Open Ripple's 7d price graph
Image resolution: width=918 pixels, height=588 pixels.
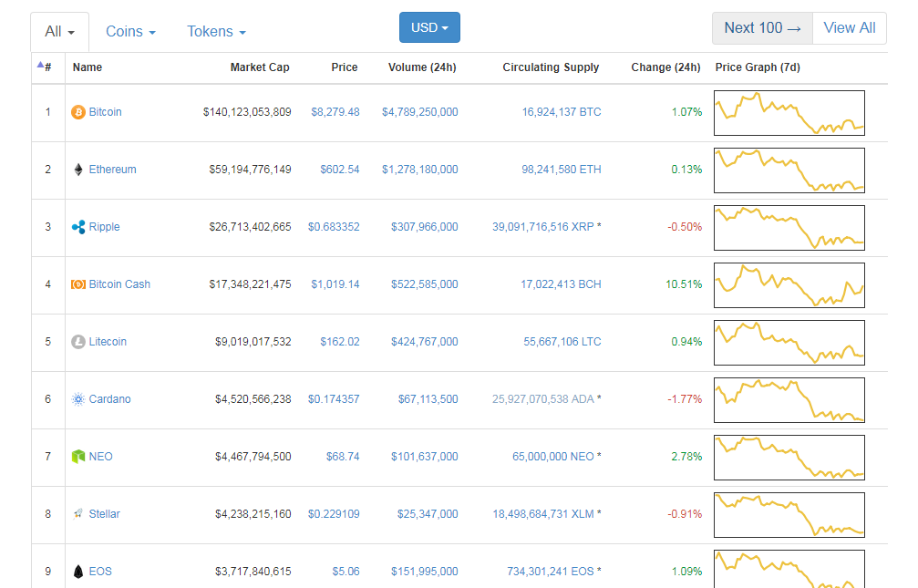[789, 228]
